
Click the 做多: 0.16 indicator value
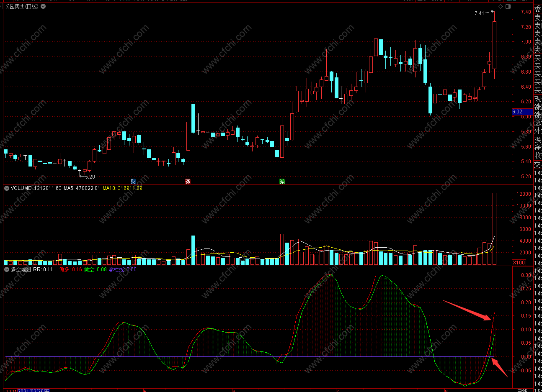pyautogui.click(x=71, y=269)
